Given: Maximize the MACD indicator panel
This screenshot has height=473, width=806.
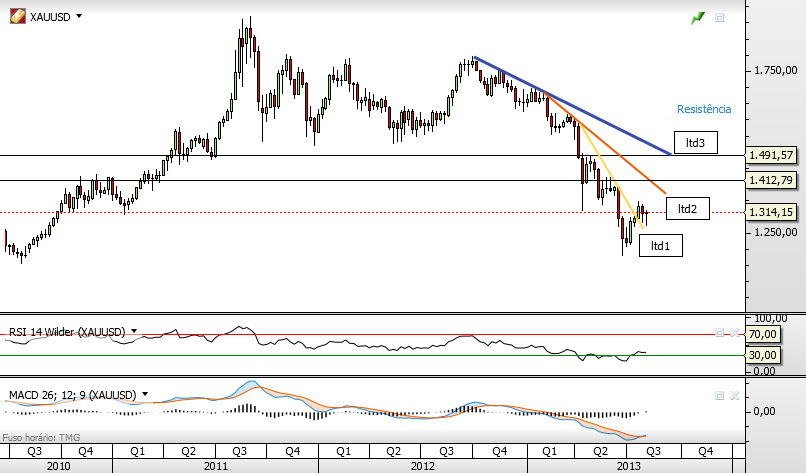Looking at the screenshot, I should pyautogui.click(x=720, y=395).
